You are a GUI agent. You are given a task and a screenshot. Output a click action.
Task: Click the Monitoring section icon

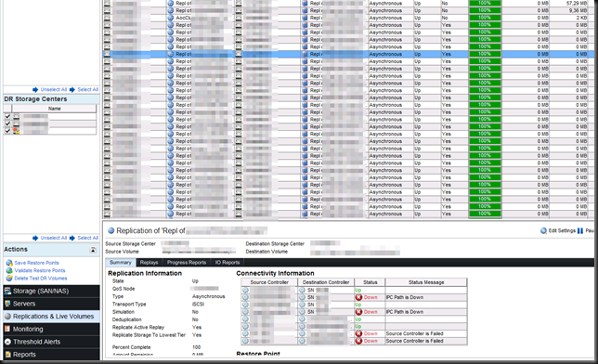7,329
